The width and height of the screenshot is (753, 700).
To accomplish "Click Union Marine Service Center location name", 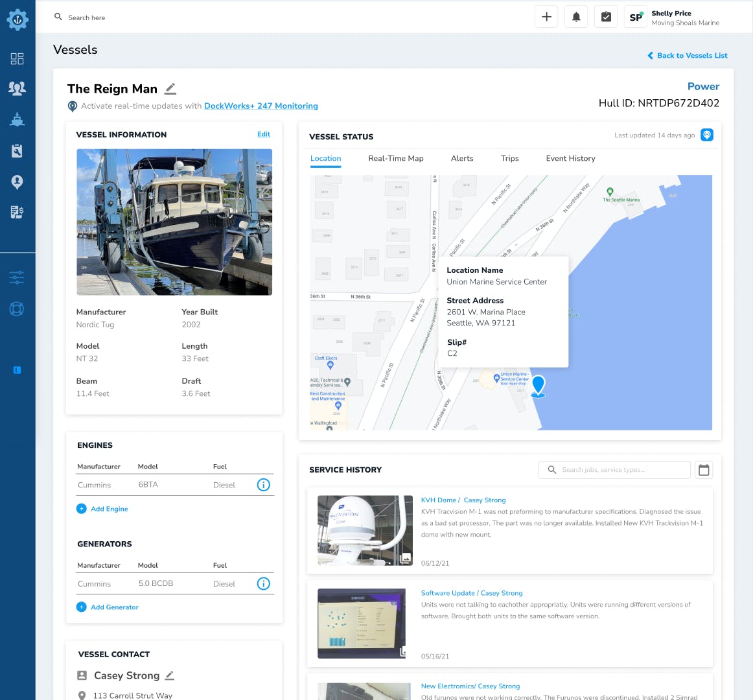I will pyautogui.click(x=496, y=282).
